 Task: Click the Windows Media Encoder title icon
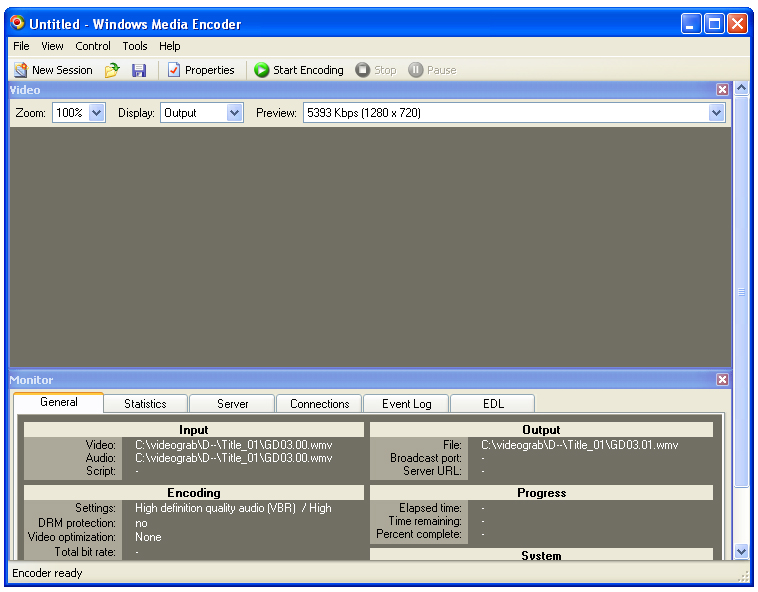coord(17,23)
